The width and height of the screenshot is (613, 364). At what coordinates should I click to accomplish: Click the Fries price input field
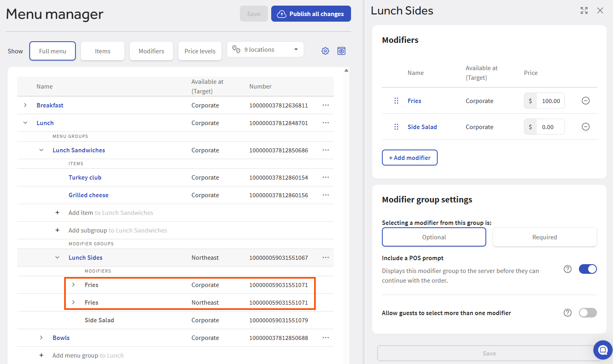550,101
